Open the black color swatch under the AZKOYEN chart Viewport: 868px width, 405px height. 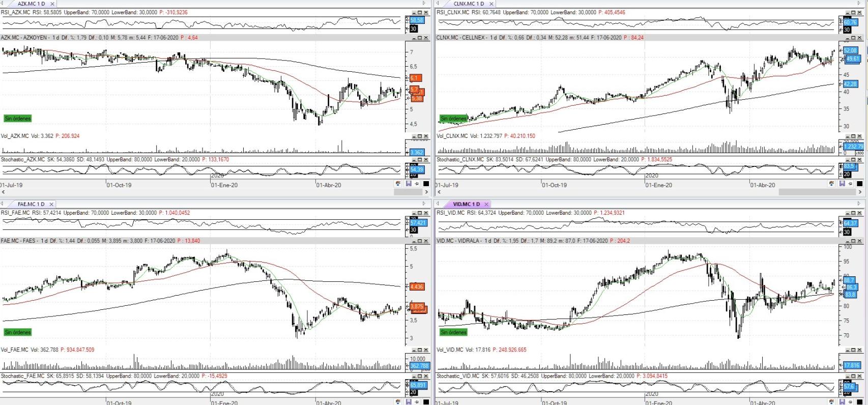426,184
